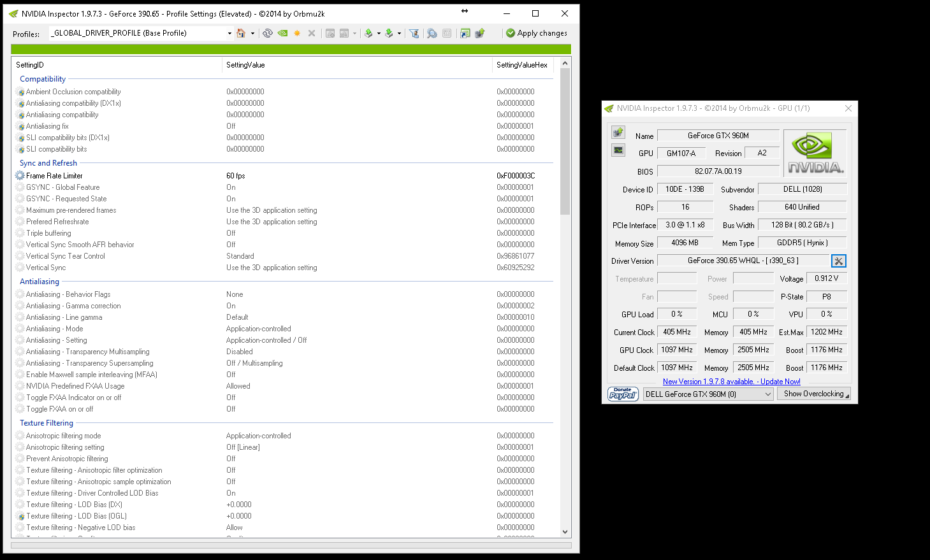Click the green NVIDIA restore defaults icon
Viewport: 930px width, 560px height.
[x=282, y=33]
